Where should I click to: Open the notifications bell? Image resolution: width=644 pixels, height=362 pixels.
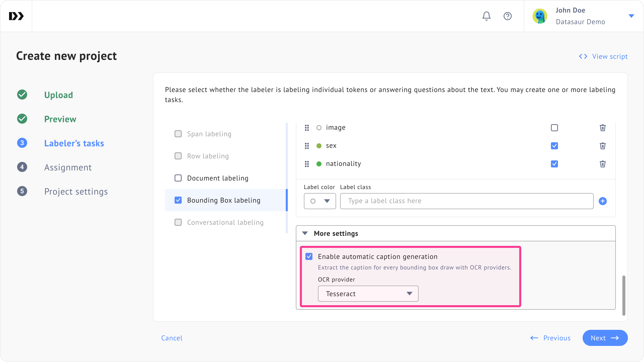[486, 16]
